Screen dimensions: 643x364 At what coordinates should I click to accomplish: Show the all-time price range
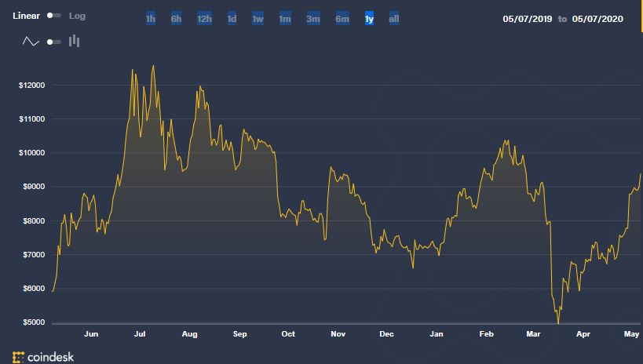394,19
